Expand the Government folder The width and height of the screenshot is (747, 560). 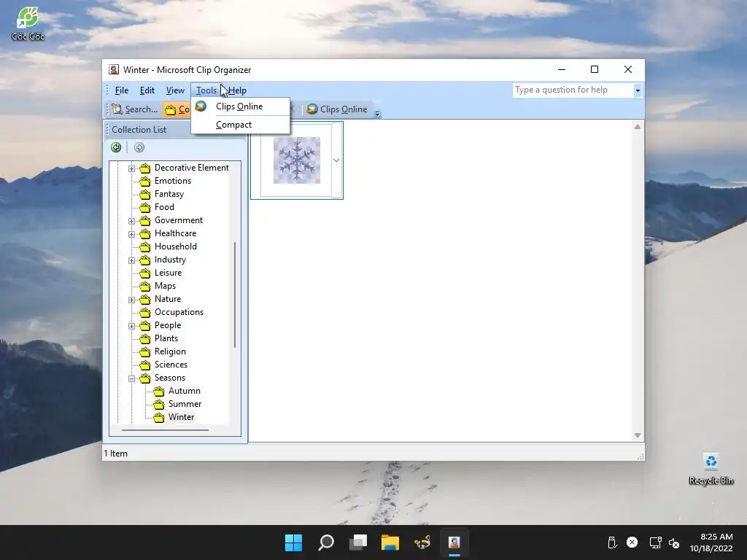pyautogui.click(x=131, y=221)
